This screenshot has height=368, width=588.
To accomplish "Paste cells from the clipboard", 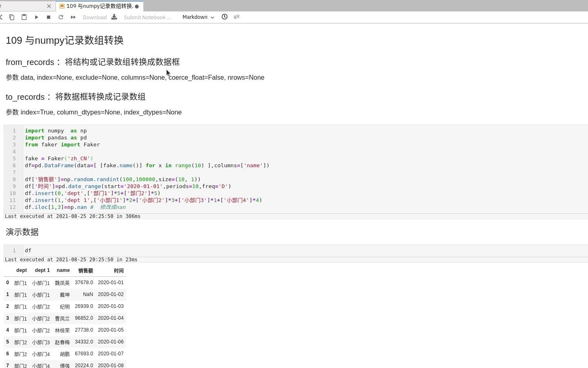I will pyautogui.click(x=24, y=17).
